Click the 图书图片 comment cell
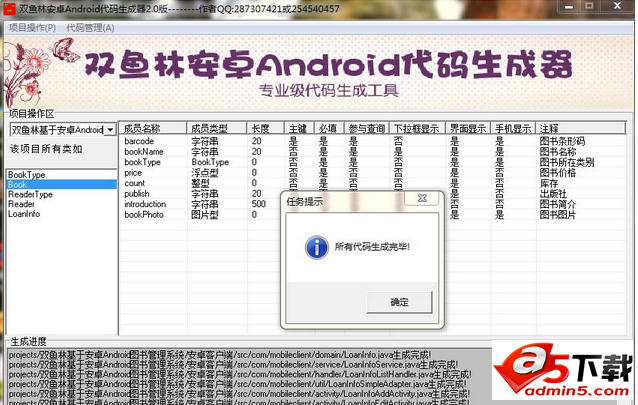The width and height of the screenshot is (638, 405). [x=558, y=215]
